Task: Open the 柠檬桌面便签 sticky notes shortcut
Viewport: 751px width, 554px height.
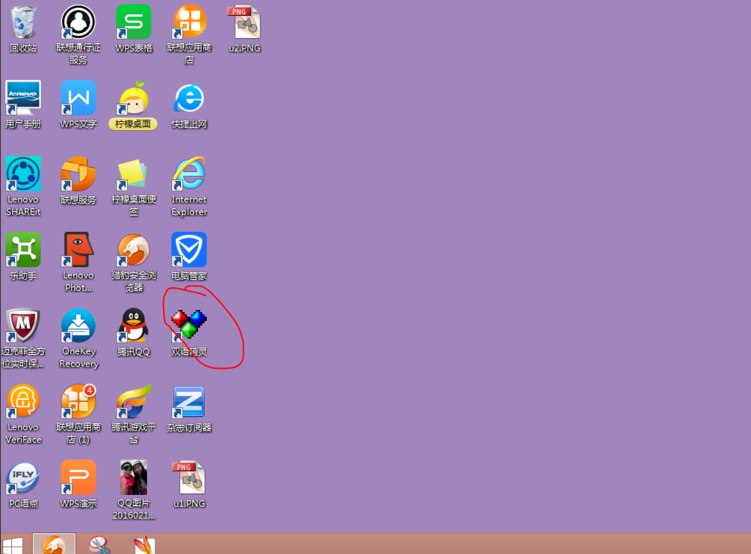Action: click(x=134, y=174)
